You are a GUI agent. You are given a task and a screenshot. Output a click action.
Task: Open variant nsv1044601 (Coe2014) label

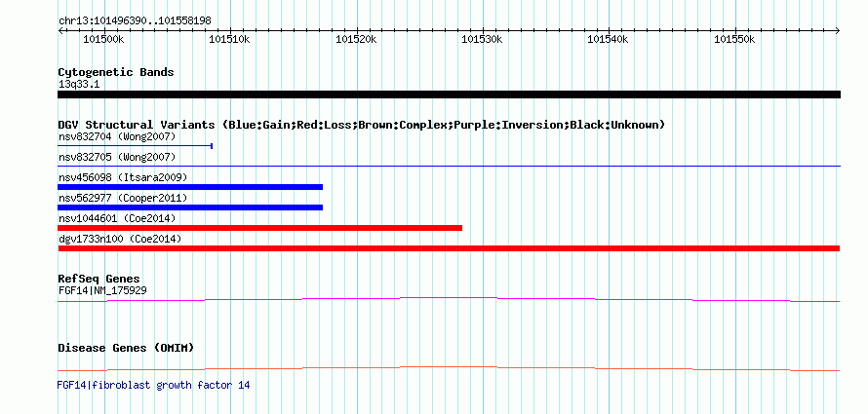(117, 219)
